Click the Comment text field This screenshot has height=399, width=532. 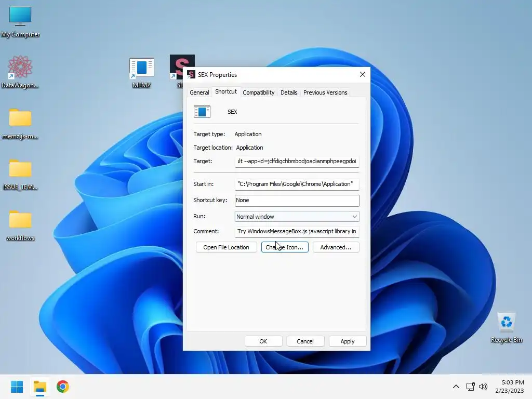pyautogui.click(x=297, y=231)
